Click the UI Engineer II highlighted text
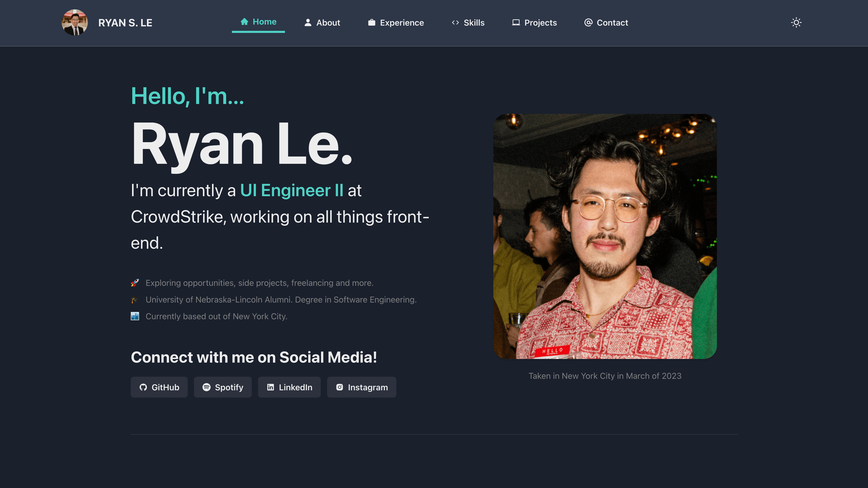The height and width of the screenshot is (488, 868). [x=292, y=191]
